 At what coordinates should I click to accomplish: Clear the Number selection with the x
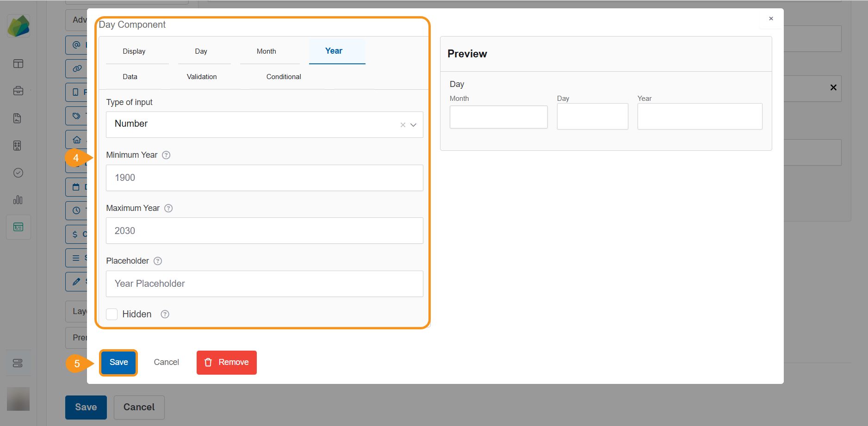pos(402,124)
